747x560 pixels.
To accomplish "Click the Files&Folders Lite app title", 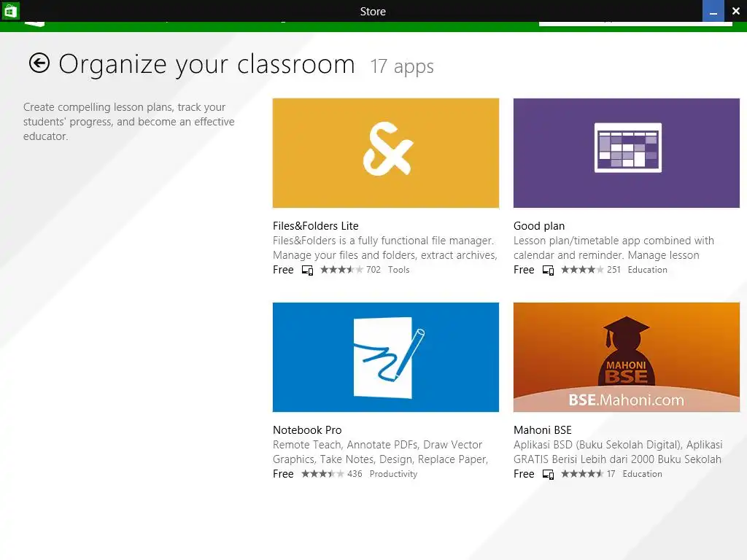I will click(315, 226).
